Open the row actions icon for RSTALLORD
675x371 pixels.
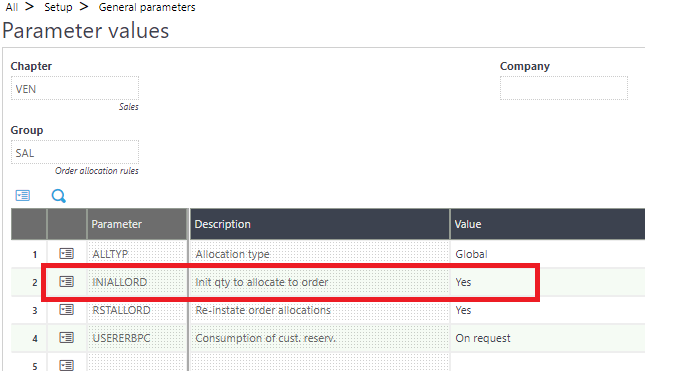tap(66, 310)
